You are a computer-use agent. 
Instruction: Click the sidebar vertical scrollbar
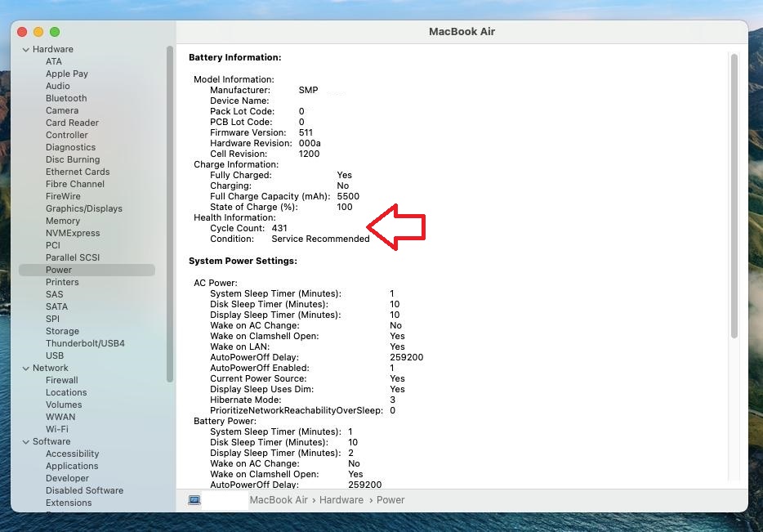coord(170,214)
